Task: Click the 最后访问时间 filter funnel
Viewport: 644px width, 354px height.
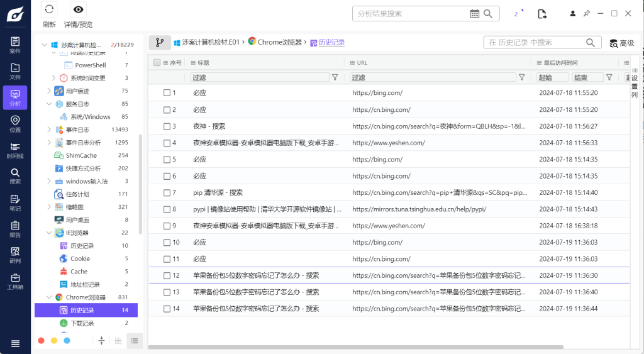Action: (609, 77)
